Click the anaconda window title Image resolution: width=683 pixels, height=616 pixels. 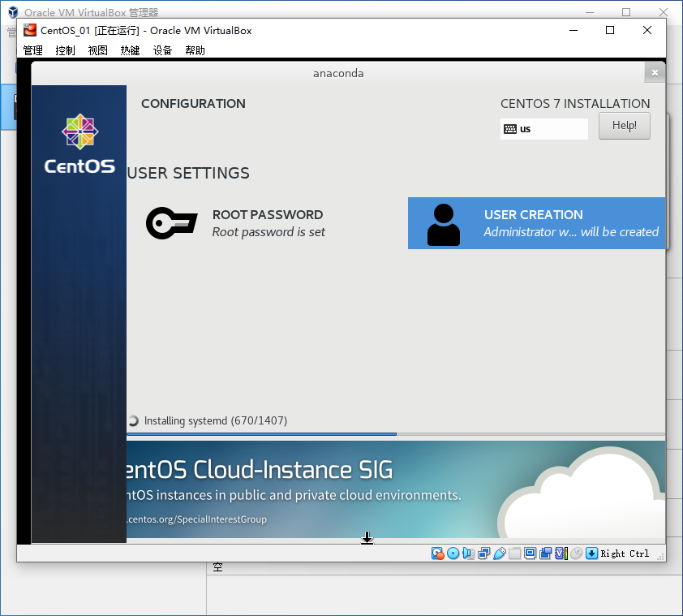click(338, 73)
